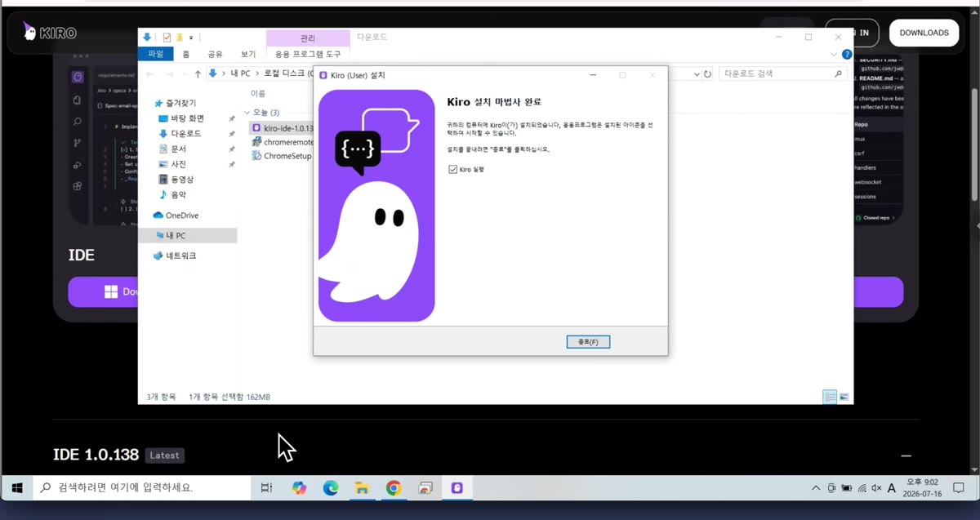Click the properties icon in quick access toolbar

point(167,38)
